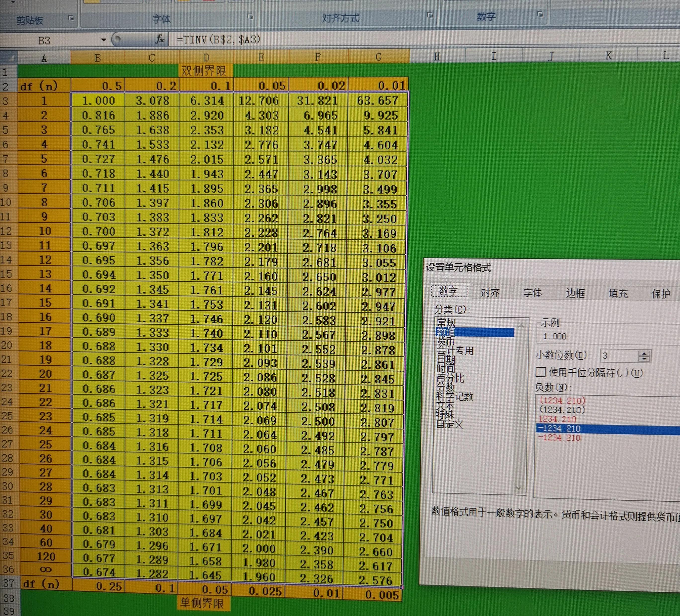The height and width of the screenshot is (616, 680).
Task: Open the 剪贴板 group dialog launcher
Action: click(71, 18)
